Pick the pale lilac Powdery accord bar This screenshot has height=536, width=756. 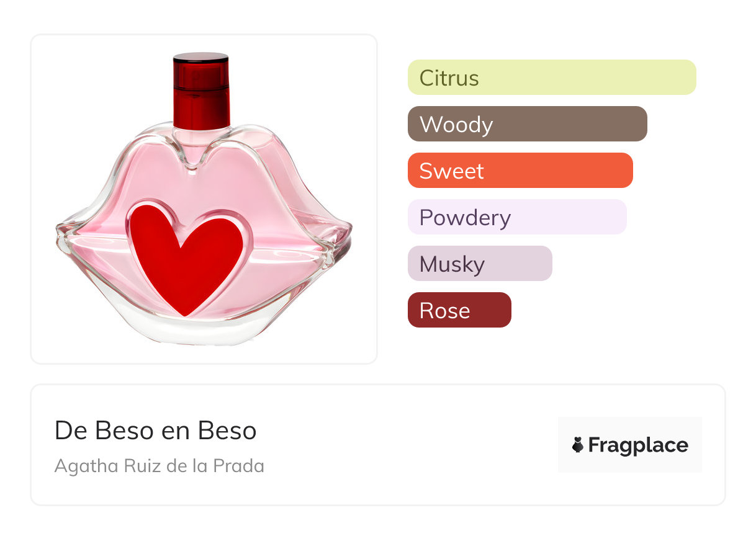pos(517,217)
